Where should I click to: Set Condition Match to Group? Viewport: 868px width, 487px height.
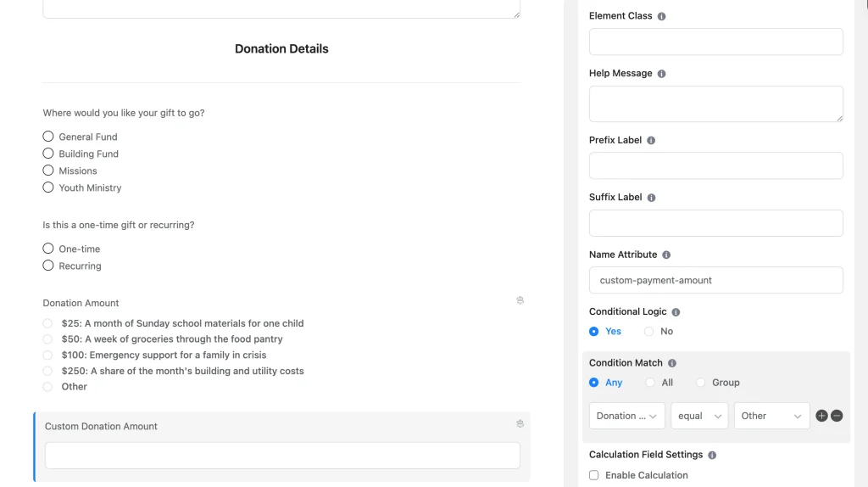(701, 383)
